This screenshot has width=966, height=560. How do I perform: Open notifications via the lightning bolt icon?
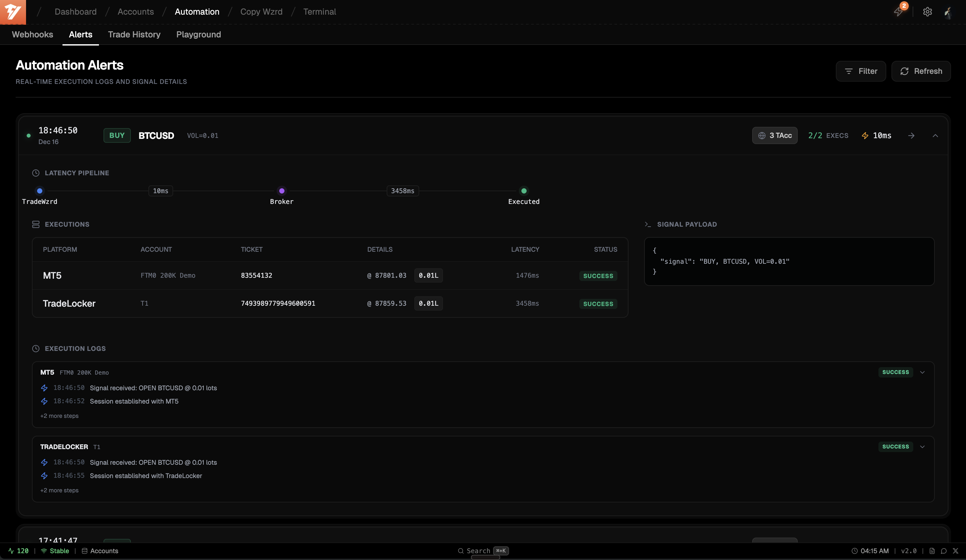coord(898,12)
